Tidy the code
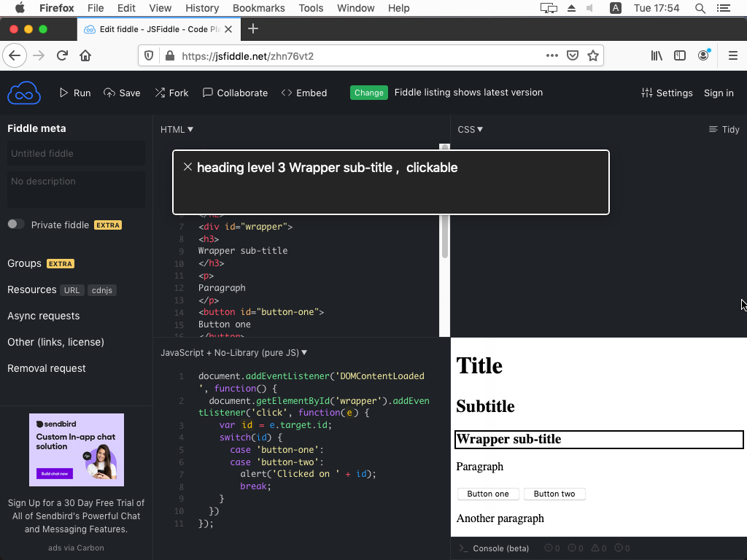 (724, 130)
